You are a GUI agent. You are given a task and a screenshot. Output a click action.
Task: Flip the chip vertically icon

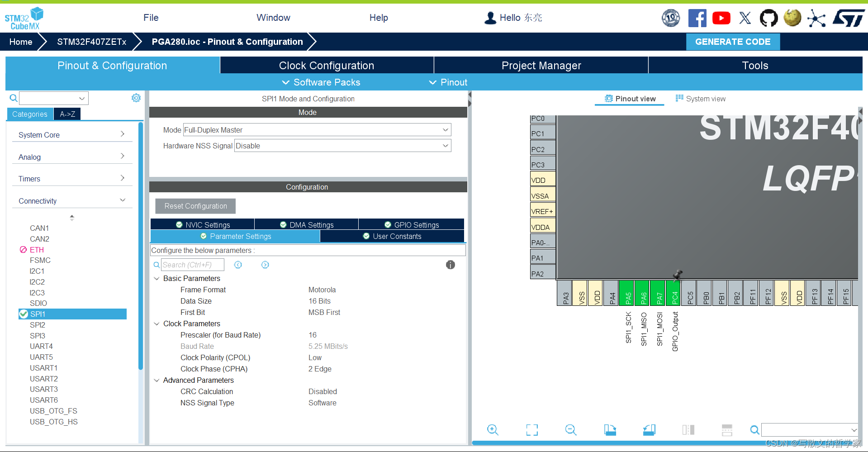tap(727, 430)
